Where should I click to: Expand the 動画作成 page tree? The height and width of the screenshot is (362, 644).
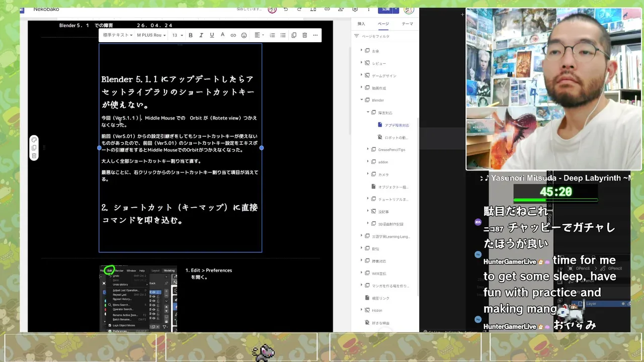tap(361, 88)
